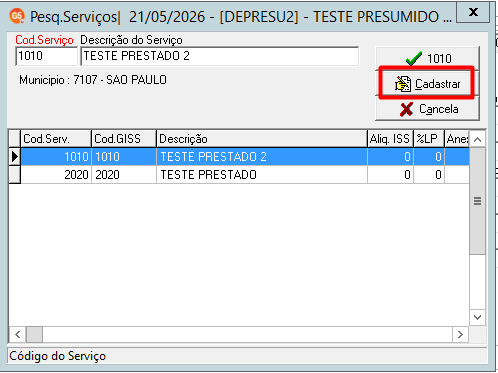This screenshot has width=498, height=373.
Task: Sort by the Cod.Serv. column header
Action: click(56, 139)
